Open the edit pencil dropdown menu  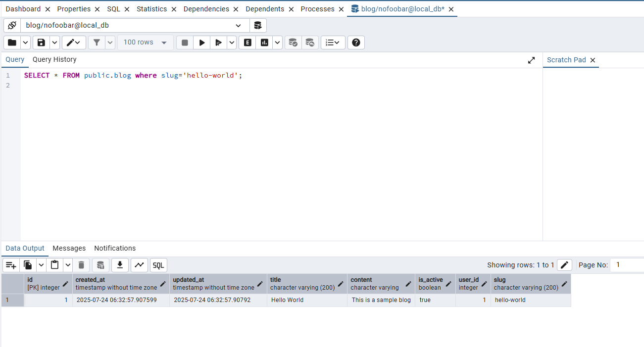tap(74, 43)
